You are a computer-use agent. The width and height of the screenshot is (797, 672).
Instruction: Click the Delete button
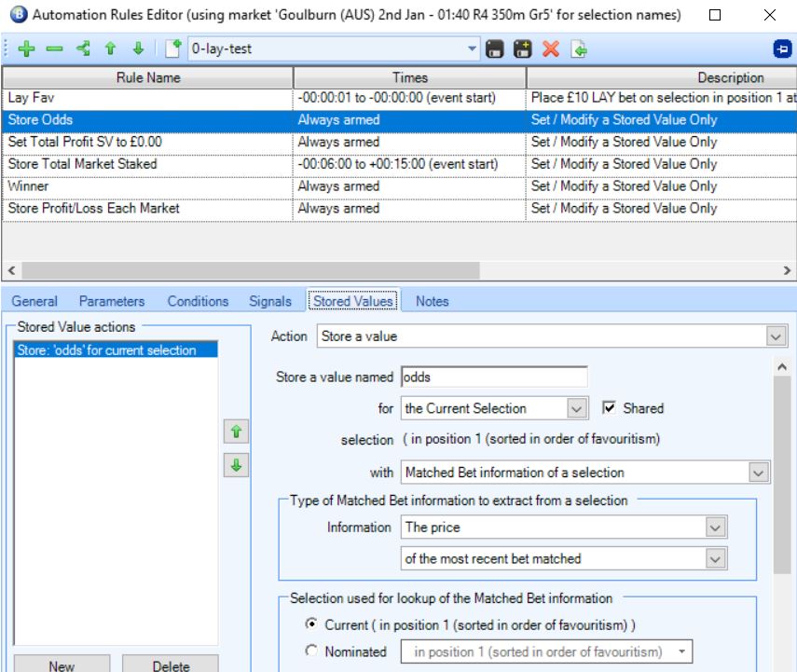click(170, 665)
